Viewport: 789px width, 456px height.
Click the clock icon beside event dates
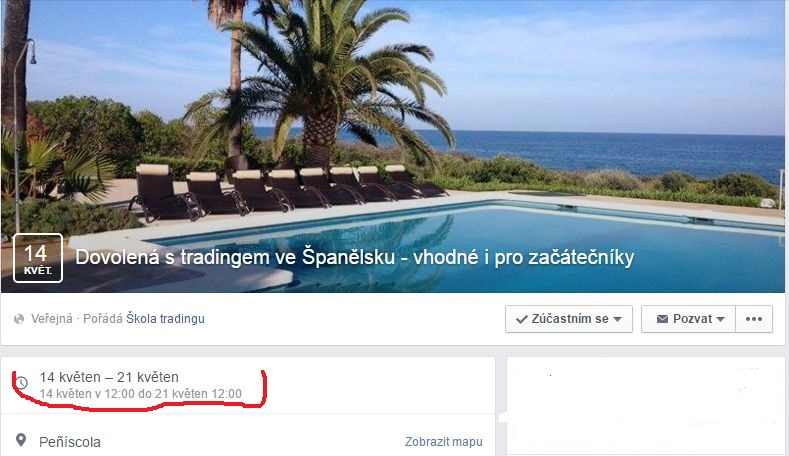pos(21,383)
